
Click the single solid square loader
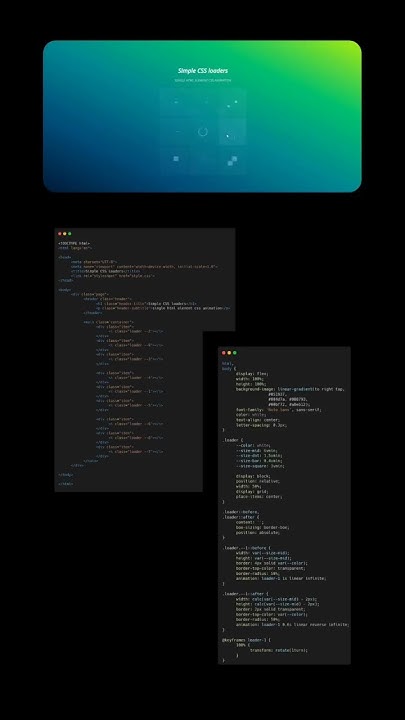(176, 158)
